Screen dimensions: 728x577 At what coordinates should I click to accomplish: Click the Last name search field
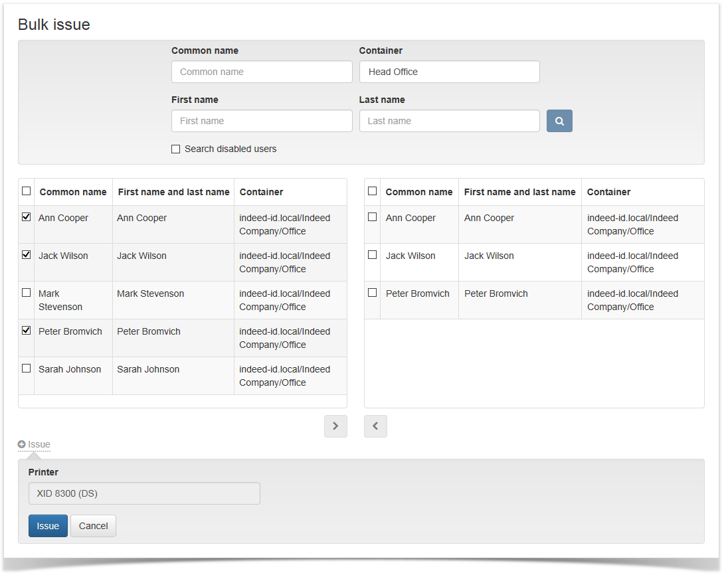449,120
